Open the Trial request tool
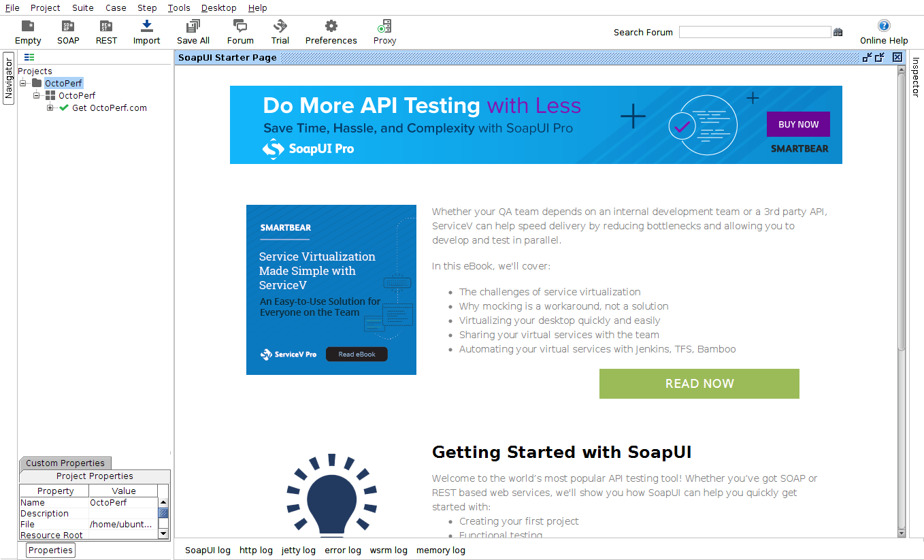 (280, 31)
